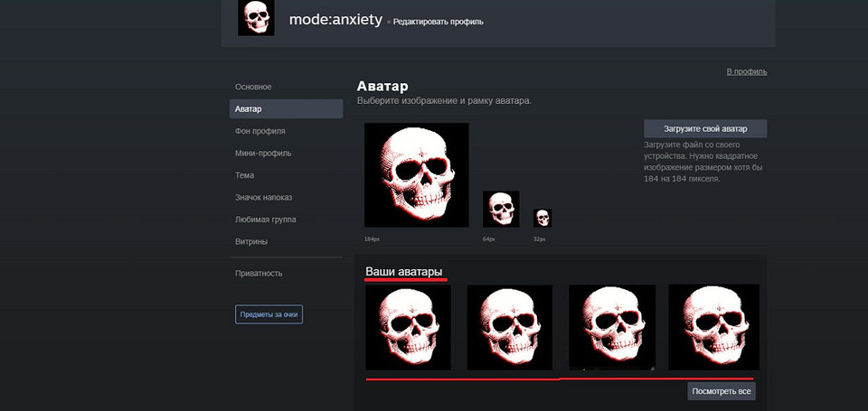Open the Тема settings section
868x411 pixels.
tap(244, 175)
